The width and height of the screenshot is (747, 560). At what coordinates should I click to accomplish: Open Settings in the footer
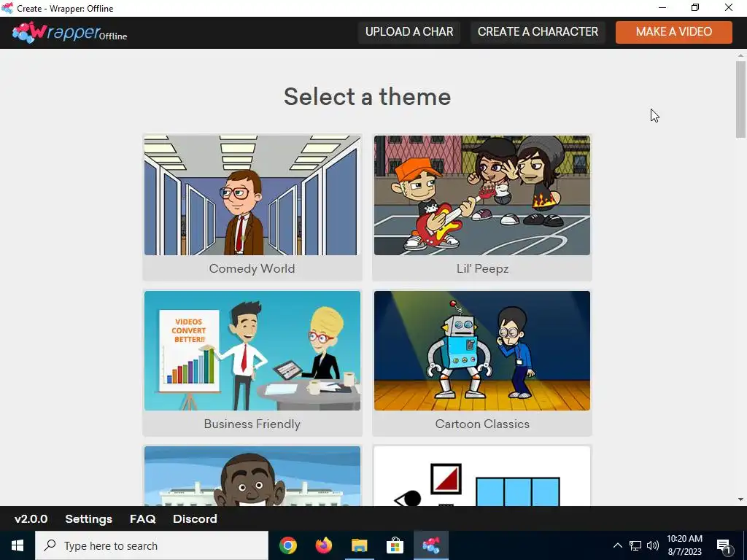coord(88,519)
